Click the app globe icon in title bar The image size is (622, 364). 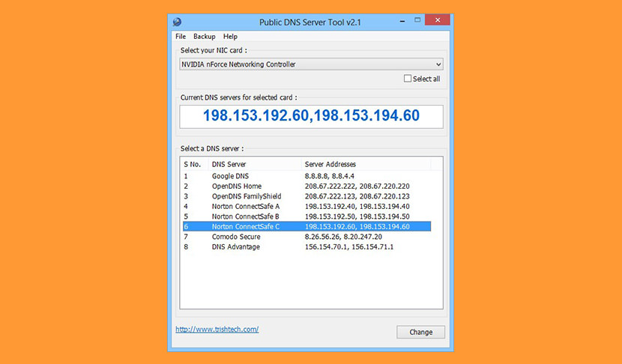point(177,22)
